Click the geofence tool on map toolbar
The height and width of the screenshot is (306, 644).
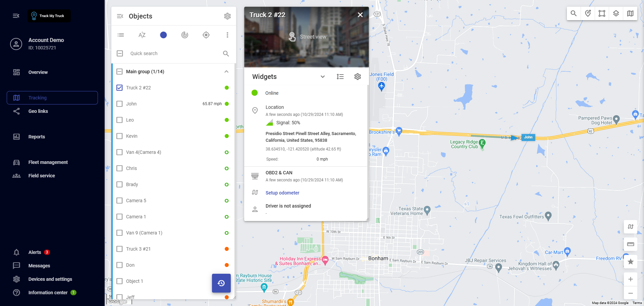tap(602, 13)
